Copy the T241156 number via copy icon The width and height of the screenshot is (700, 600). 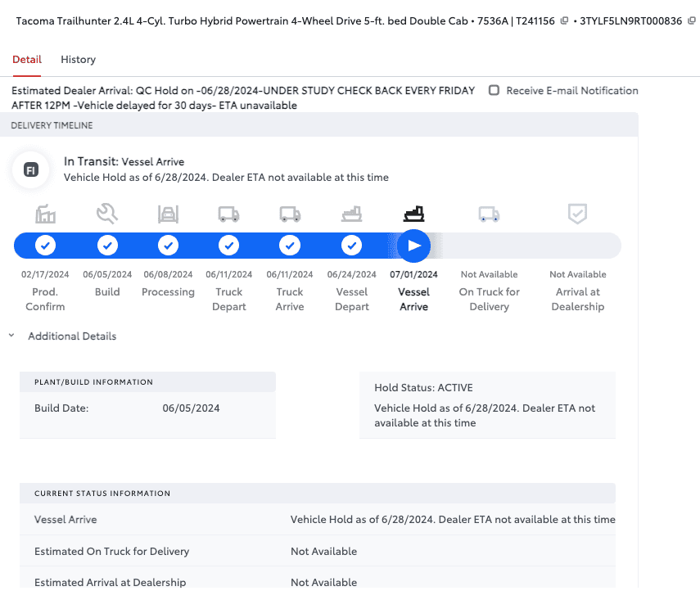pos(564,21)
